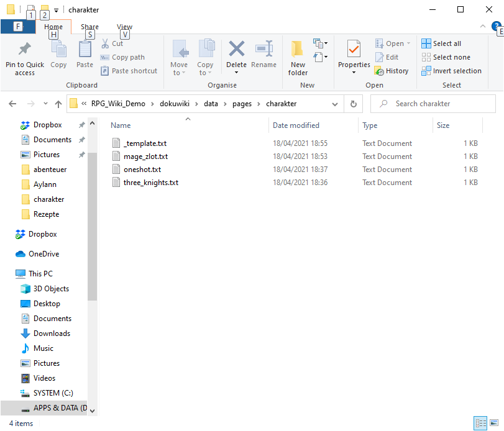Open the New item dropdown
Screen dimensions: 504x431
pyautogui.click(x=321, y=43)
